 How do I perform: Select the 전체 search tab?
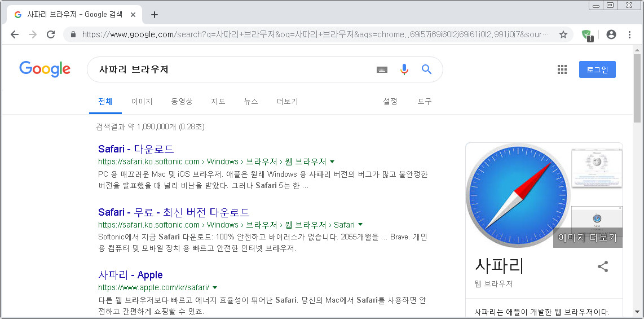pos(105,101)
